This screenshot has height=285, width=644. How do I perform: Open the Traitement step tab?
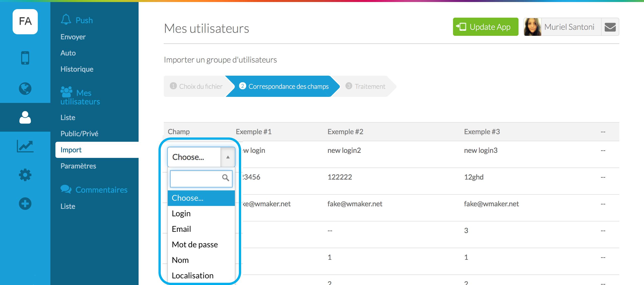[x=365, y=87]
